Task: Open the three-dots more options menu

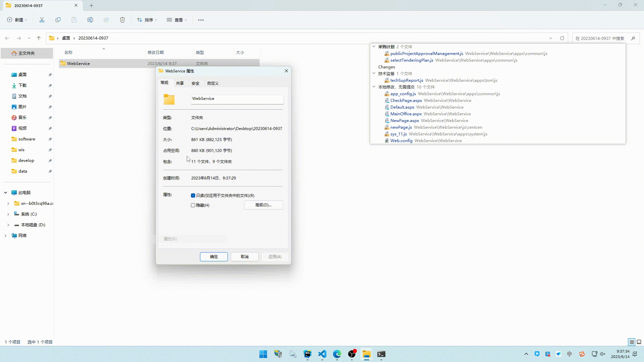Action: pyautogui.click(x=201, y=20)
